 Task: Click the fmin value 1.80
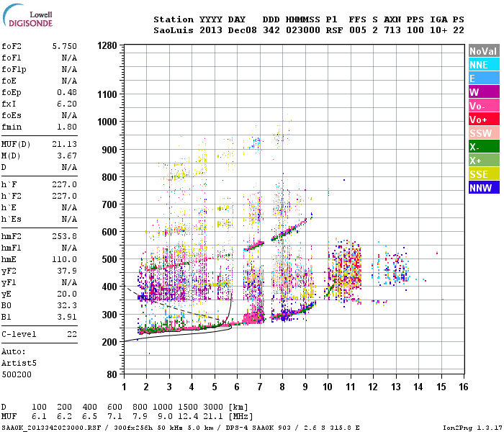67,127
